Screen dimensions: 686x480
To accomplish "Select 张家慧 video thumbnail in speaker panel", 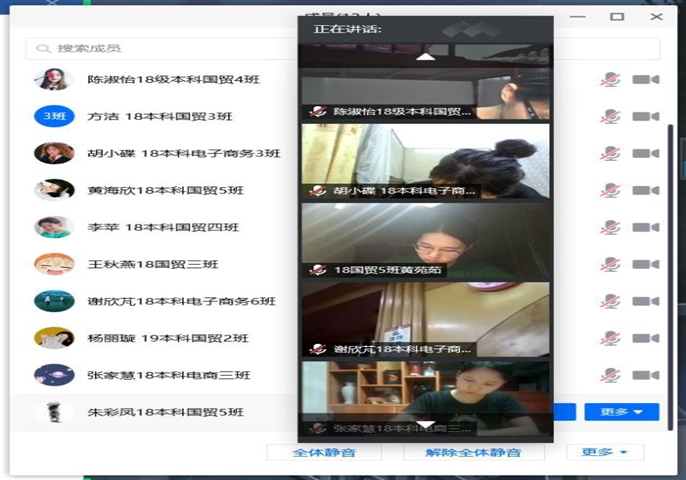I will click(x=425, y=398).
